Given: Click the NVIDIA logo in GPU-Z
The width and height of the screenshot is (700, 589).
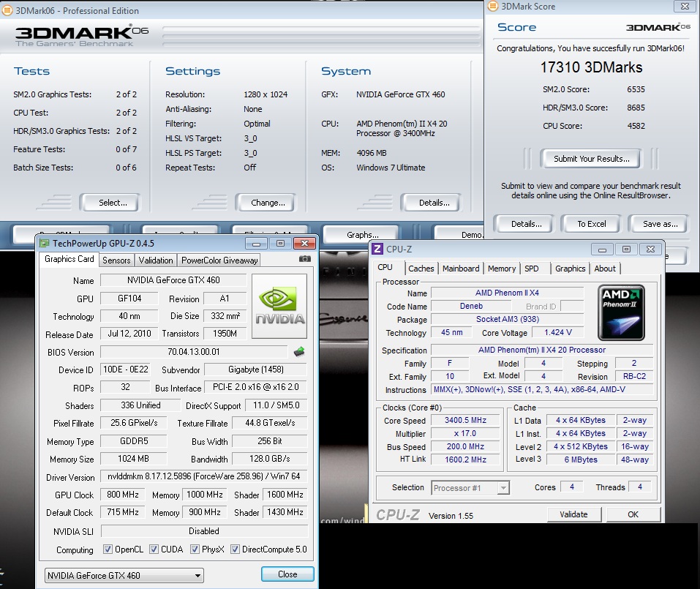Looking at the screenshot, I should click(x=279, y=306).
